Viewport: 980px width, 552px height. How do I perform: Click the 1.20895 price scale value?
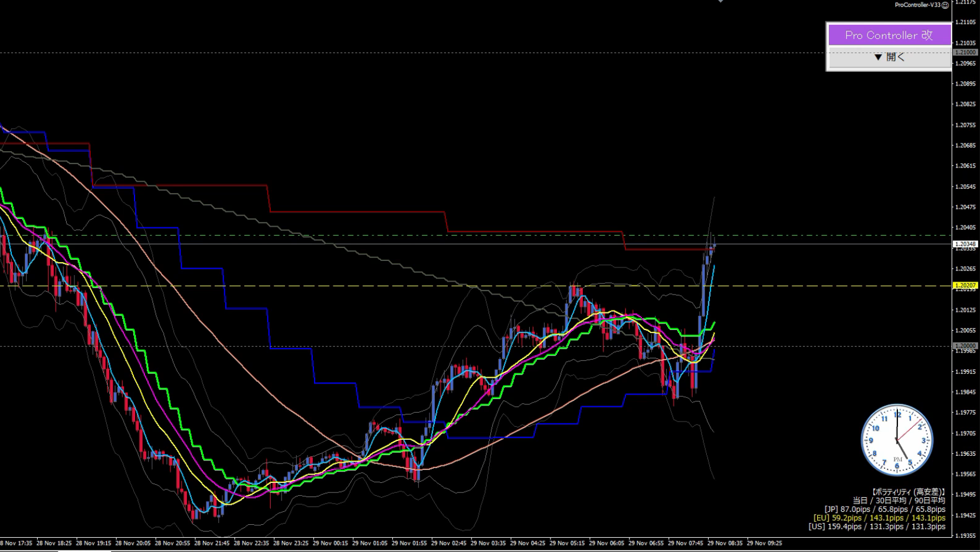965,84
